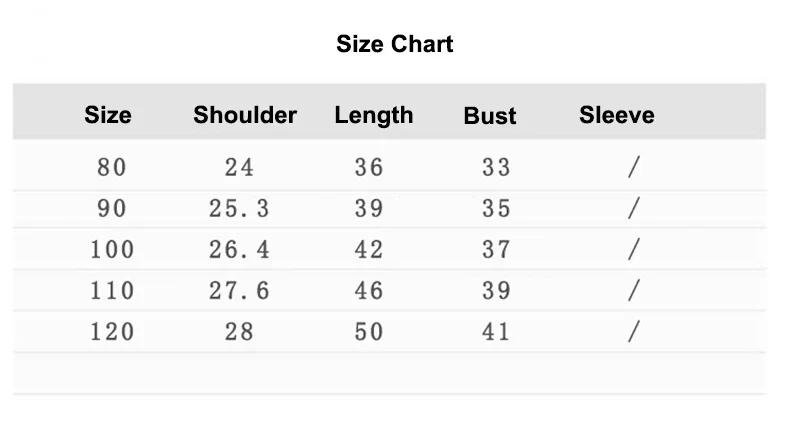Click size 80 in the Size column
790x443 pixels.
click(x=112, y=167)
